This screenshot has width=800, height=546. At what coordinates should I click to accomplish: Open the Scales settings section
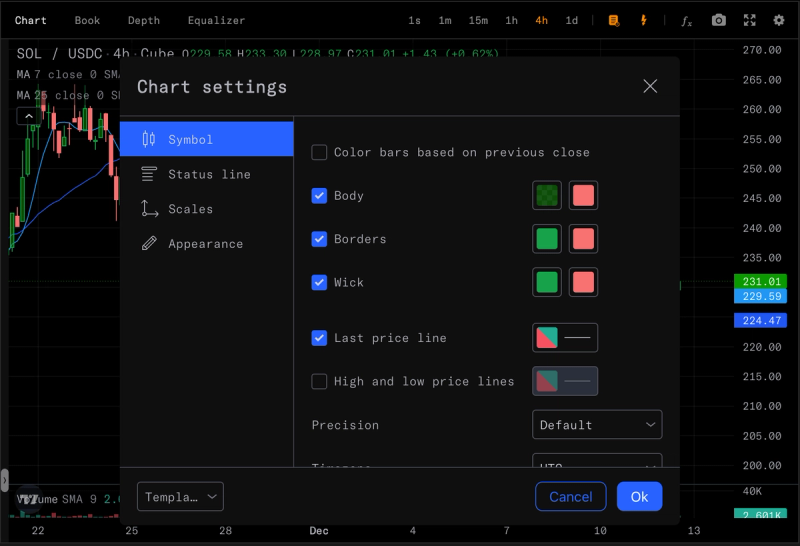[x=207, y=209]
